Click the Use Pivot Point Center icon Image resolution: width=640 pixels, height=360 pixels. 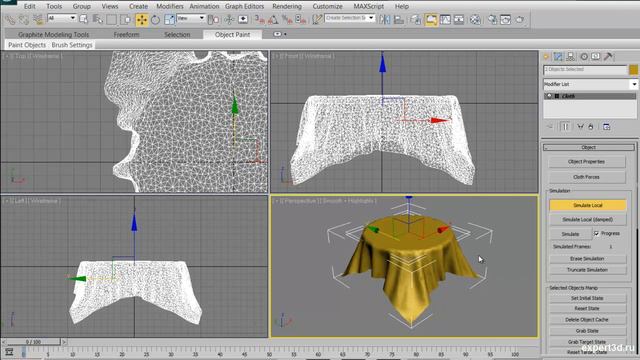(213, 19)
